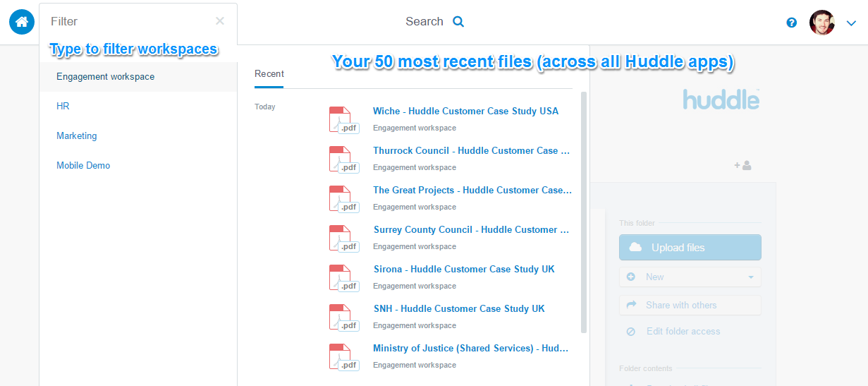
Task: Expand the account dropdown chevron
Action: (x=851, y=23)
